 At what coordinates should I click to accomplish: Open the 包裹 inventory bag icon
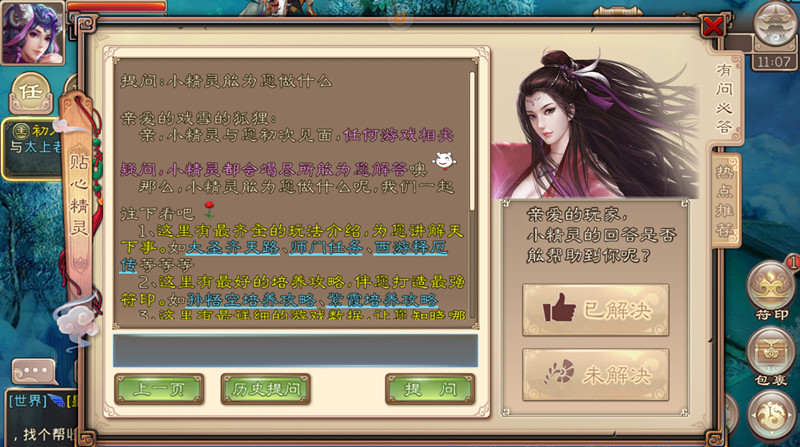[x=770, y=355]
